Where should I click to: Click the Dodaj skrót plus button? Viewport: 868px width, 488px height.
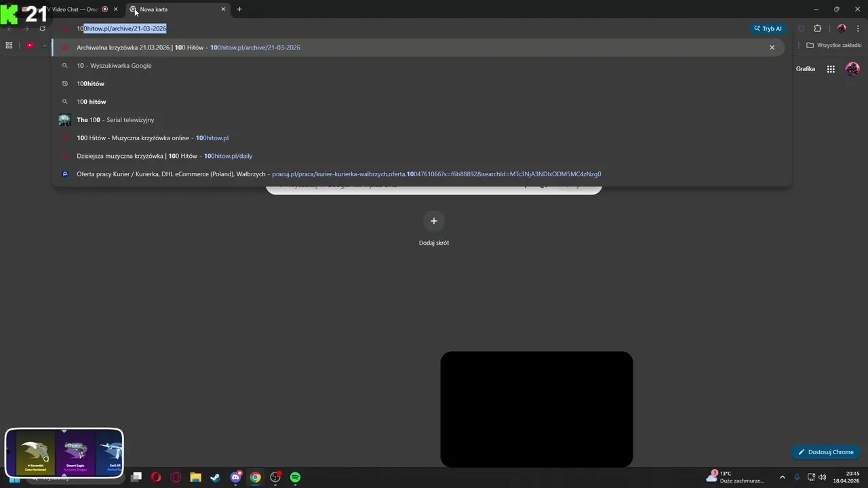434,221
